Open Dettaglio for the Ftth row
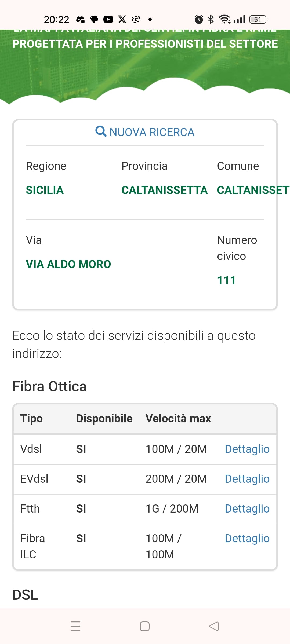 coord(247,509)
